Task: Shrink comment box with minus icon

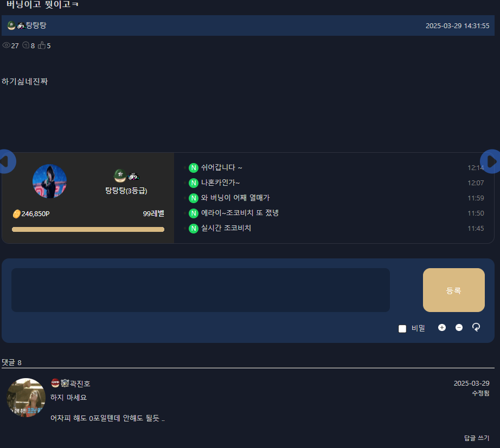Action: (459, 328)
